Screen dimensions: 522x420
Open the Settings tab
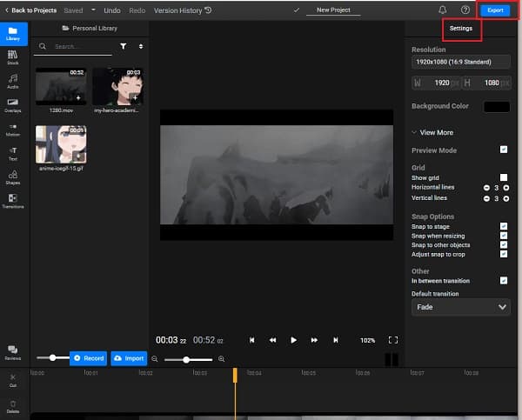pyautogui.click(x=461, y=29)
